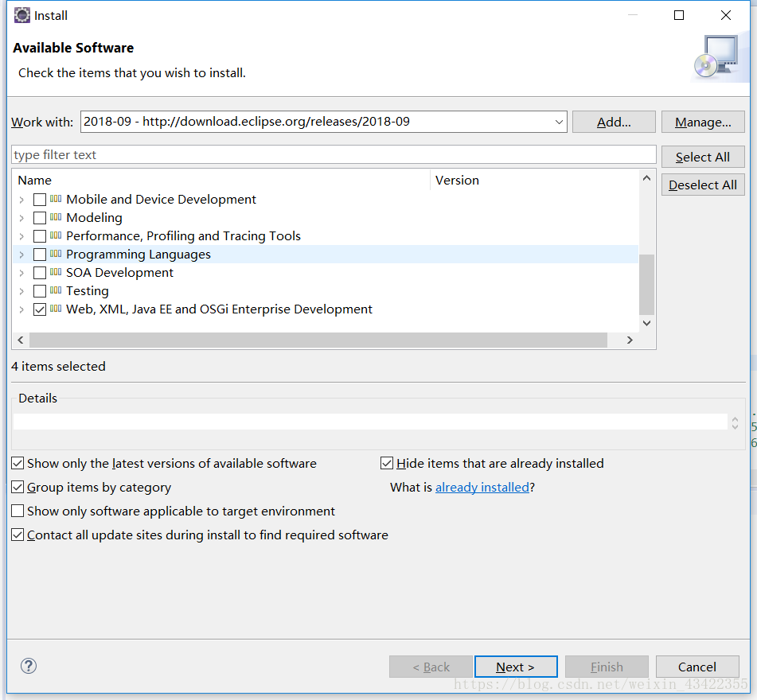Click the horizontal scrollbar thumb

point(318,340)
